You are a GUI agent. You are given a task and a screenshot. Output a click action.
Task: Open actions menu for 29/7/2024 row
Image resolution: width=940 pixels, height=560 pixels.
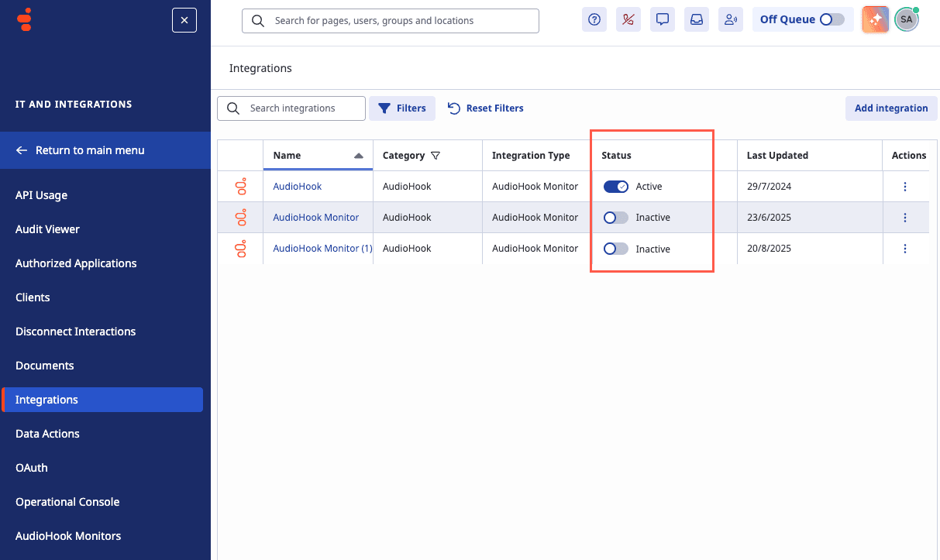[x=905, y=187]
